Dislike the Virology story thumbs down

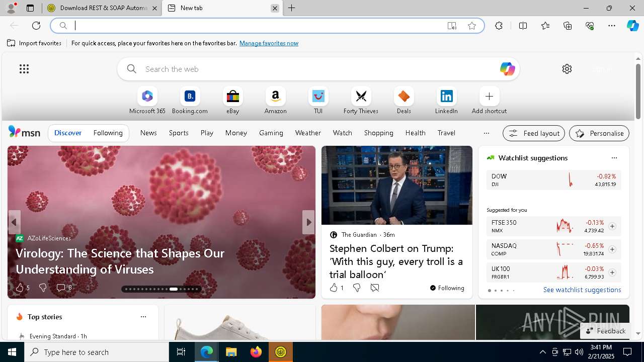click(43, 288)
